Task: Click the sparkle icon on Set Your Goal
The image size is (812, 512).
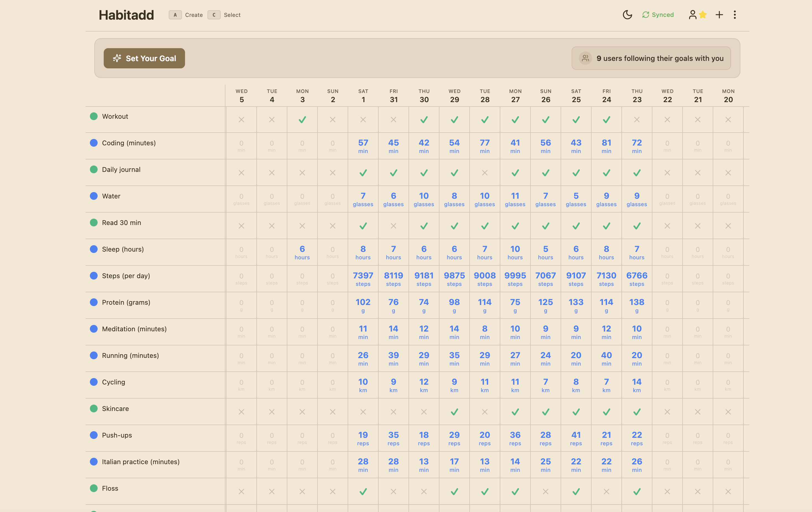Action: point(117,58)
